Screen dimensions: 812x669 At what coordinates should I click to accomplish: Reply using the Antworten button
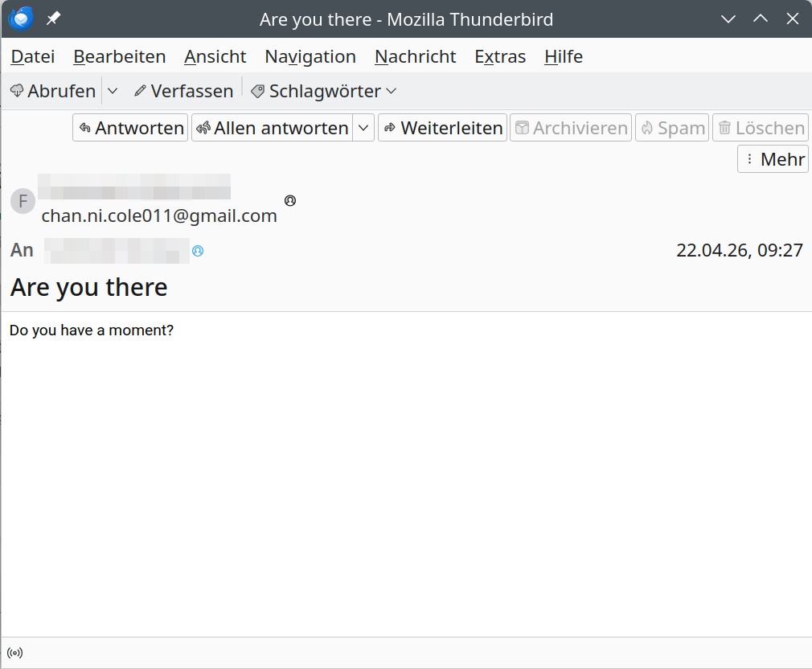(x=130, y=128)
